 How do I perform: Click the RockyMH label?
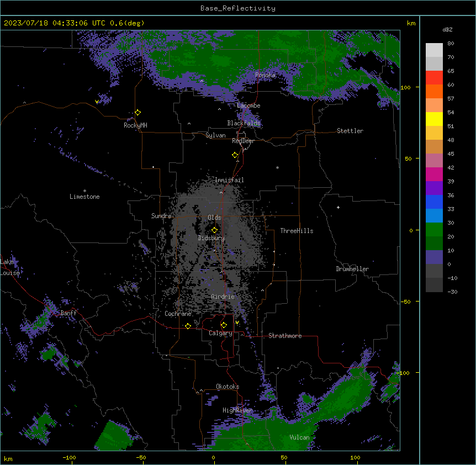pyautogui.click(x=135, y=125)
